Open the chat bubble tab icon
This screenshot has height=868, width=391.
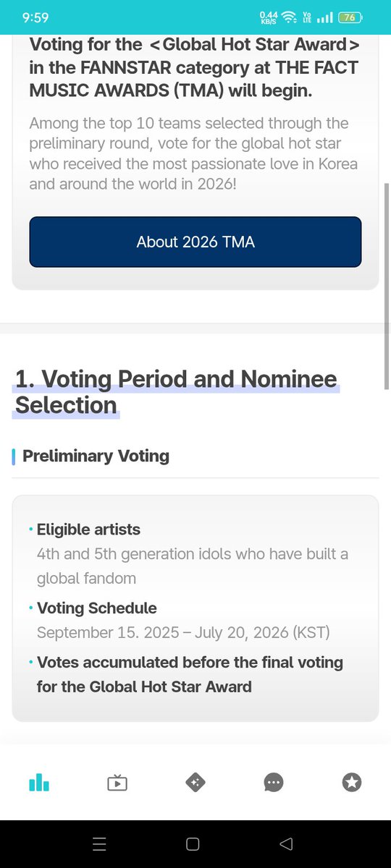274,782
